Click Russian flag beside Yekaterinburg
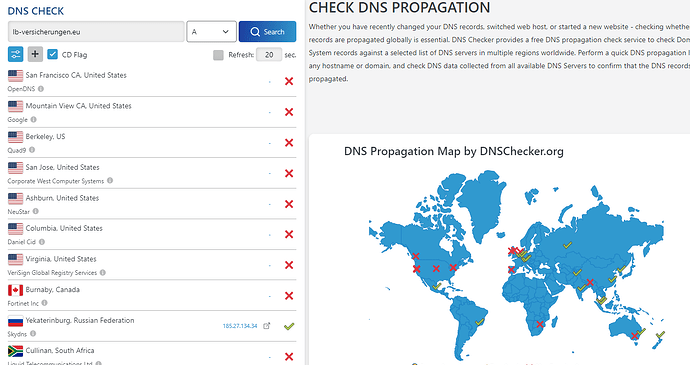690x365 pixels. click(15, 321)
